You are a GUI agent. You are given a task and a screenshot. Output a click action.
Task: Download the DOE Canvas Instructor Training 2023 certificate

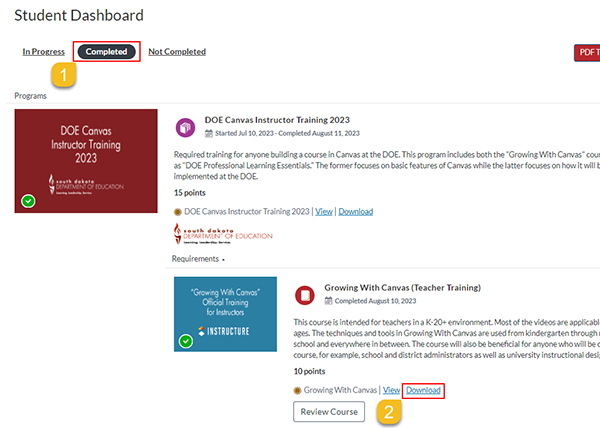coord(355,212)
